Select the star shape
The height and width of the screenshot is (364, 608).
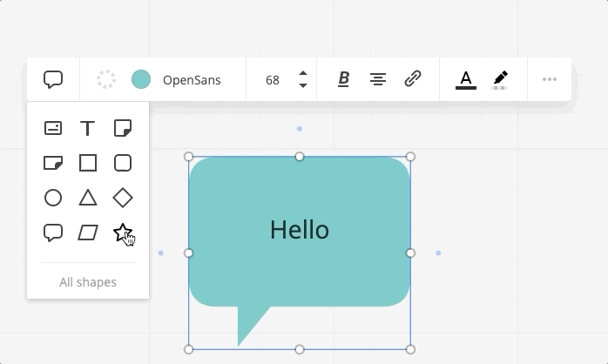click(x=123, y=233)
